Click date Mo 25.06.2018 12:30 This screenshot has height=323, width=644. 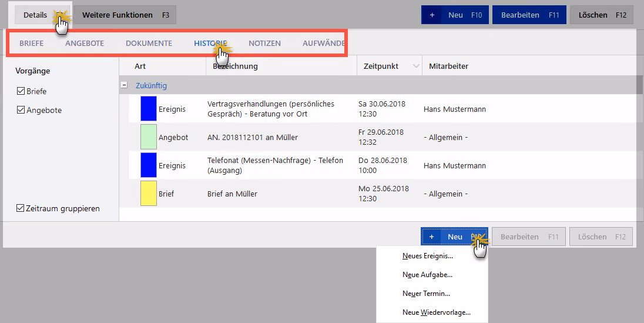[x=383, y=194]
